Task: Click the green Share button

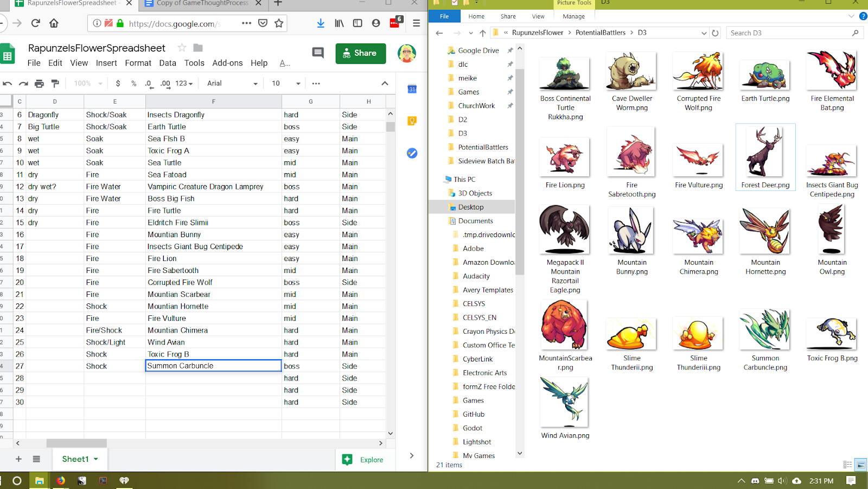Action: 361,53
